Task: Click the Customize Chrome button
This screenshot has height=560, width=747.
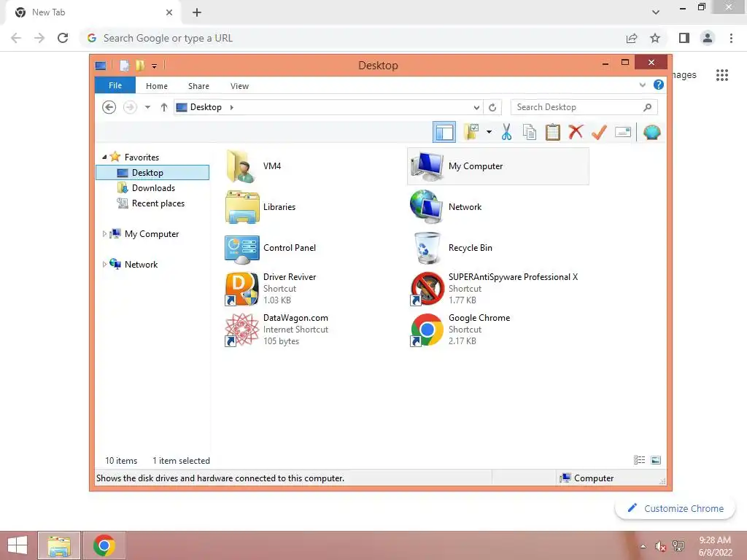Action: [675, 508]
